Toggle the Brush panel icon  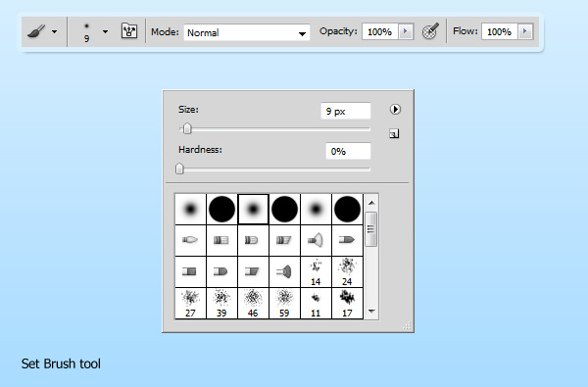[x=129, y=31]
